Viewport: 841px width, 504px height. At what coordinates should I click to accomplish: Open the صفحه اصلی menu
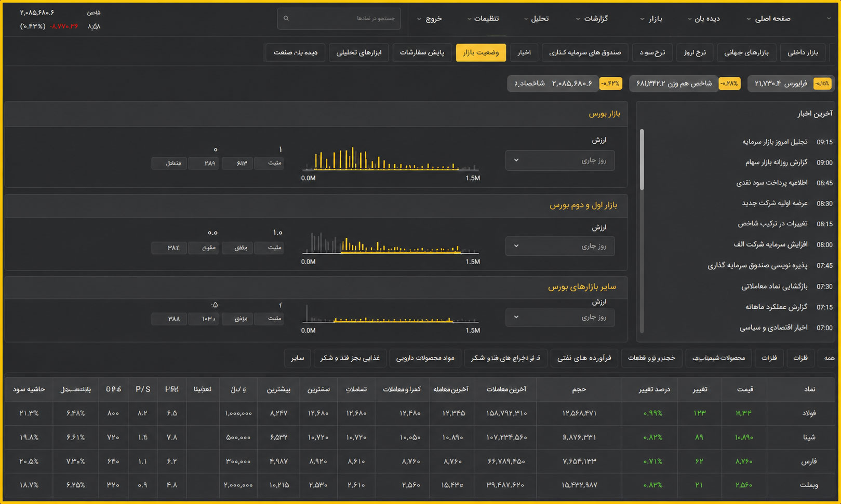coord(769,19)
